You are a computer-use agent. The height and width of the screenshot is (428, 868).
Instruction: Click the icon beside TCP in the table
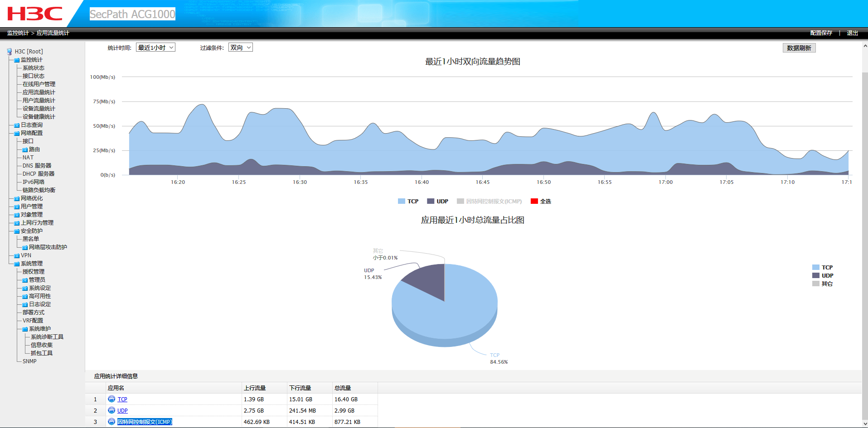(112, 399)
